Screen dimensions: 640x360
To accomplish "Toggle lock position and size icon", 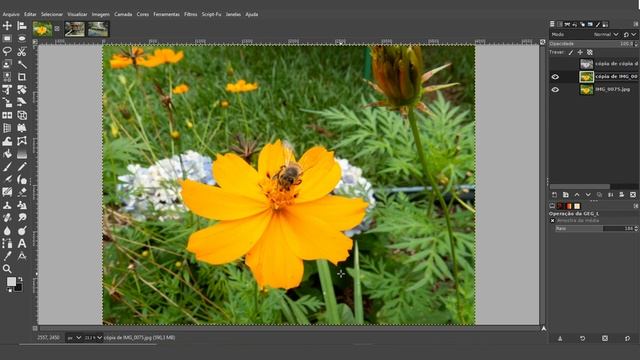I will (580, 52).
